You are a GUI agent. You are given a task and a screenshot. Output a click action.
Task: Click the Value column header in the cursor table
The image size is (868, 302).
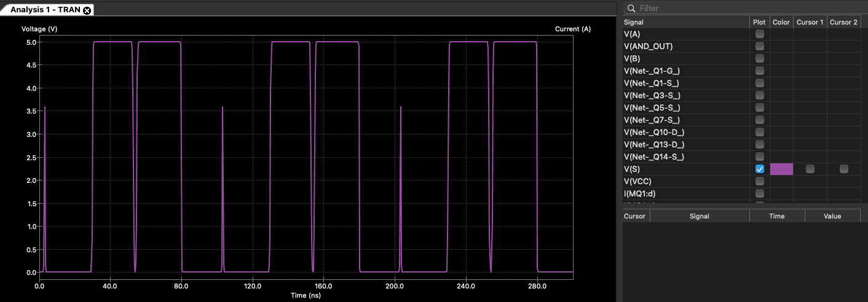pos(832,216)
